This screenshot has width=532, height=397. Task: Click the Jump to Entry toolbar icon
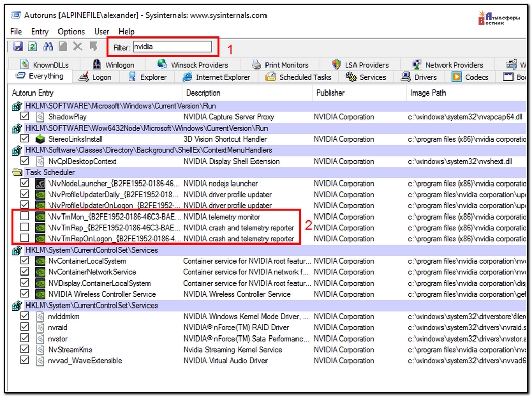pyautogui.click(x=93, y=46)
